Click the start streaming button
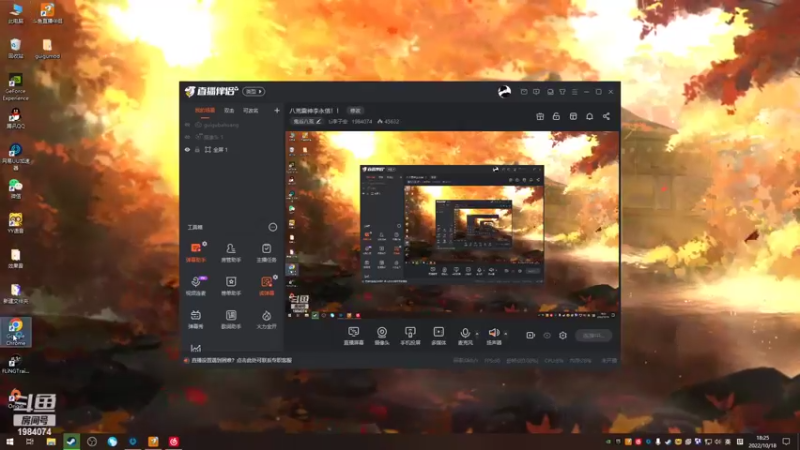Screen dimensions: 800x450 pos(593,335)
